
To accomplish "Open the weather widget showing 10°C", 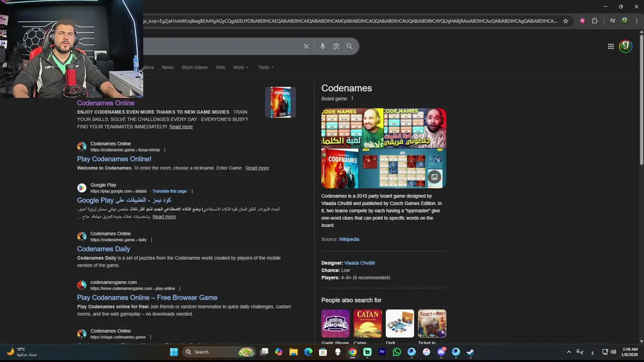I will pyautogui.click(x=21, y=352).
